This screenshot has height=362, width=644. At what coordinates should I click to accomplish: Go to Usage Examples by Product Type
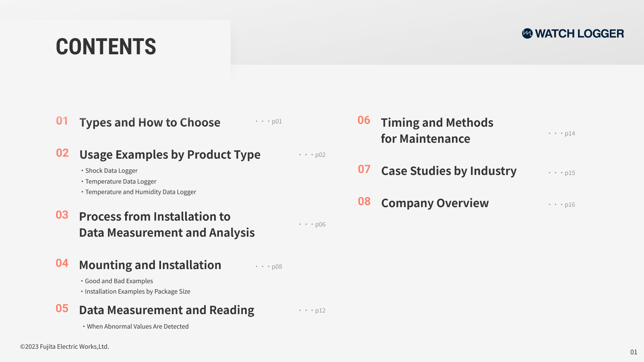(x=170, y=154)
